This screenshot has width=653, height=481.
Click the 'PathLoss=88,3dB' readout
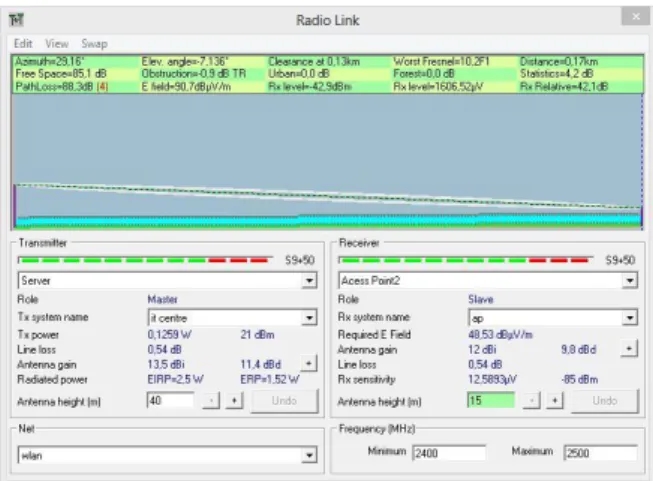[62, 87]
